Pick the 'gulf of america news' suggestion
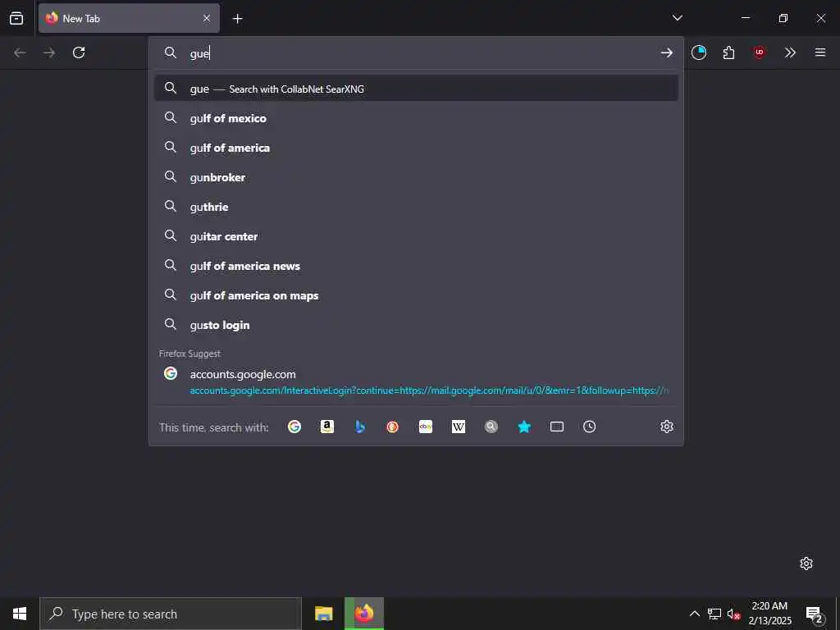The image size is (840, 630). coord(416,266)
